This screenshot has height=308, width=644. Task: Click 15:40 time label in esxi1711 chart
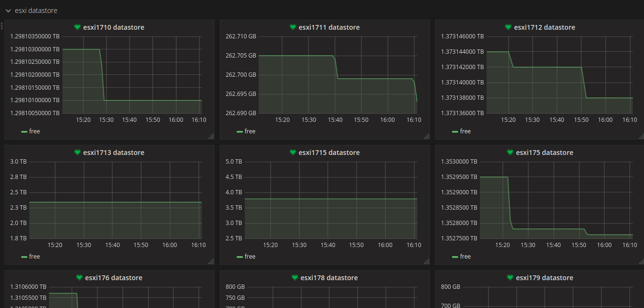(335, 119)
